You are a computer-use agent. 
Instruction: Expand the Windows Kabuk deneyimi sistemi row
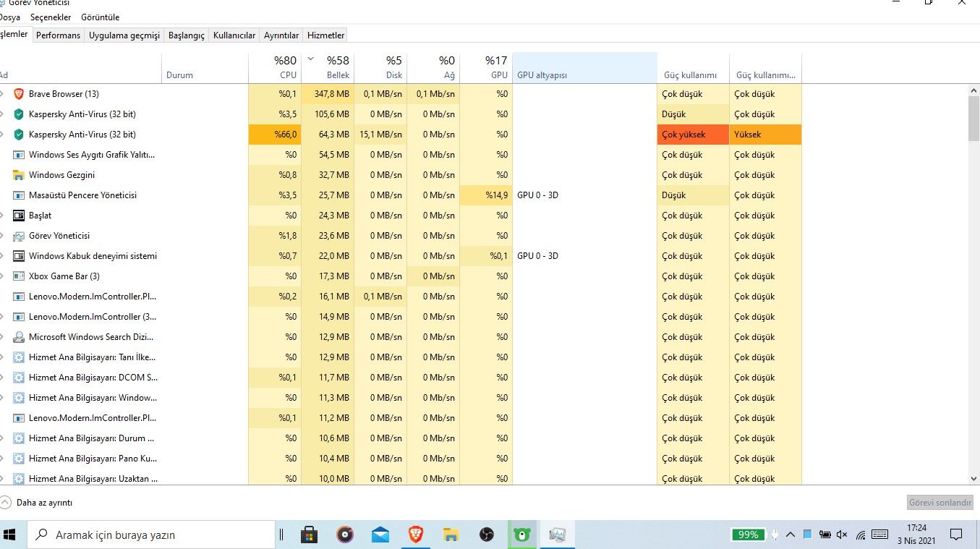click(x=2, y=256)
